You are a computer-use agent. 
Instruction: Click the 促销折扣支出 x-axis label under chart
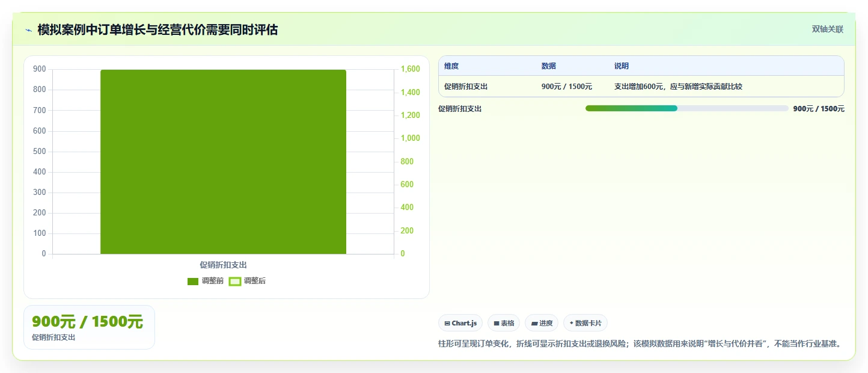(223, 265)
